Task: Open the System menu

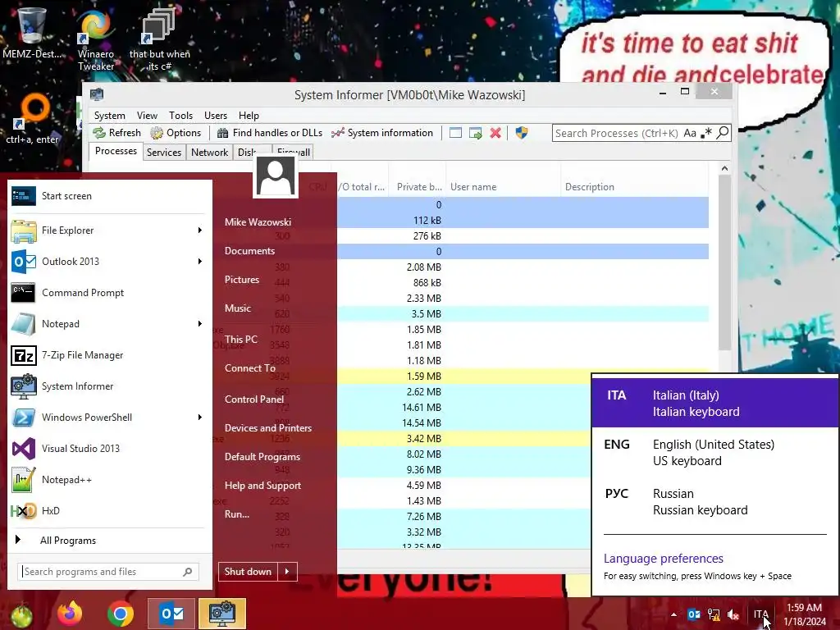Action: click(x=110, y=116)
